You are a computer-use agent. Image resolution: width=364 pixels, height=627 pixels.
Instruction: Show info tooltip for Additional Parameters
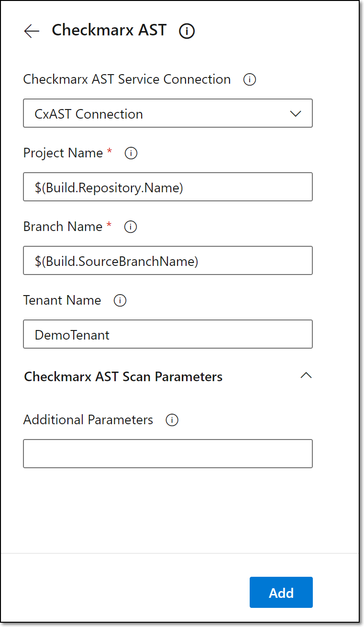point(172,420)
